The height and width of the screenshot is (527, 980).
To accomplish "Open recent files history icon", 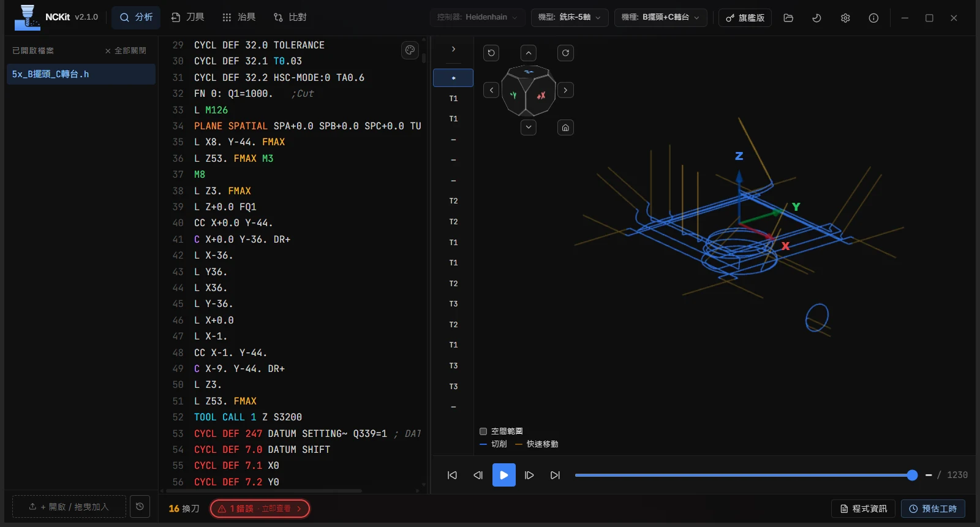I will click(x=140, y=507).
